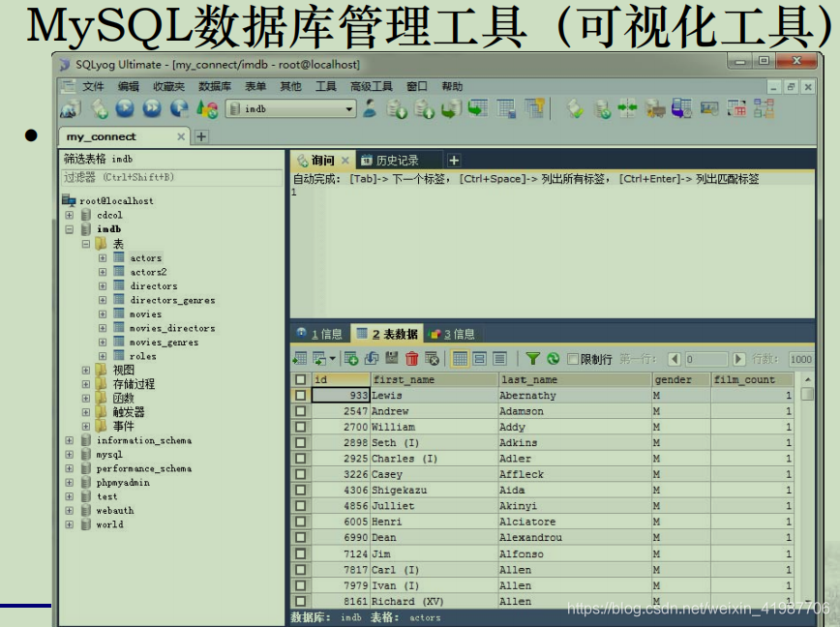
Task: Expand the information_schema database node
Action: pyautogui.click(x=69, y=440)
